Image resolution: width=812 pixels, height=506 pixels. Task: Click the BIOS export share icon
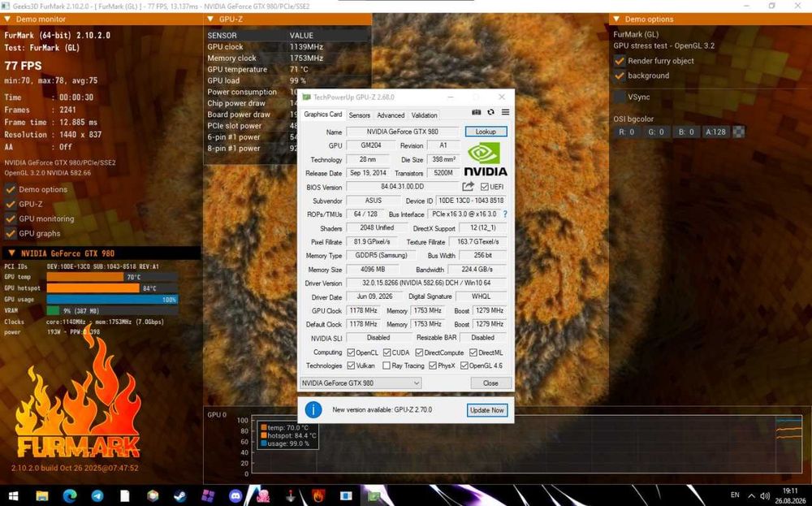(x=469, y=187)
